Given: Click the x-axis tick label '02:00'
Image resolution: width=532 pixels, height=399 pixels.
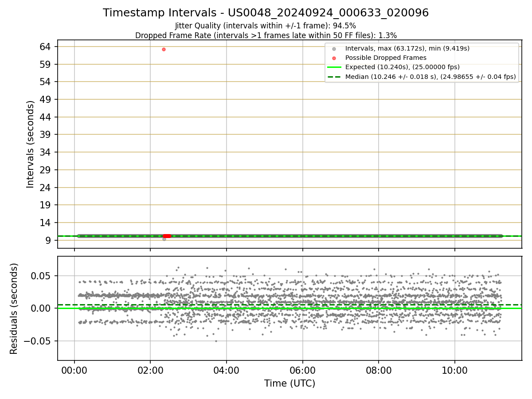Looking at the screenshot, I should click(150, 371).
